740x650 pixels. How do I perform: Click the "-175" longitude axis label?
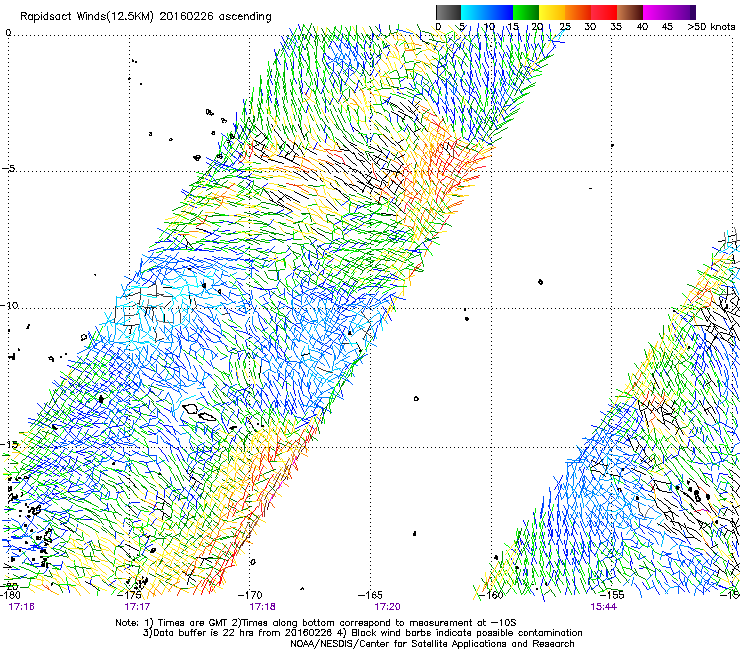tap(129, 595)
